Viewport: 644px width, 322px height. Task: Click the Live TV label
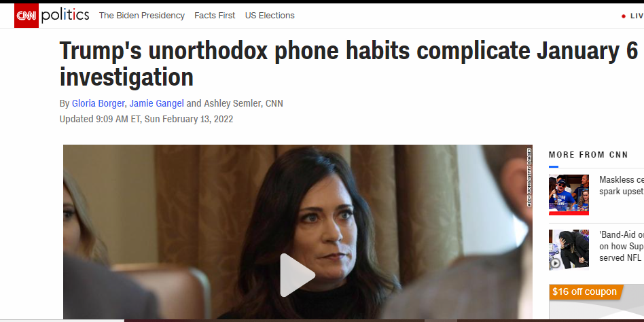[637, 16]
